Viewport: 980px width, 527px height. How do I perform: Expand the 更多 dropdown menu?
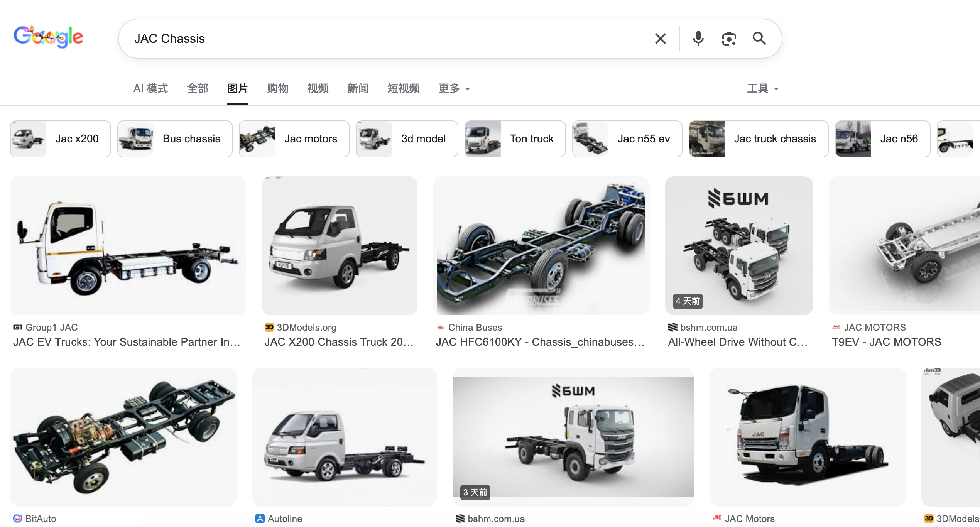pyautogui.click(x=455, y=88)
